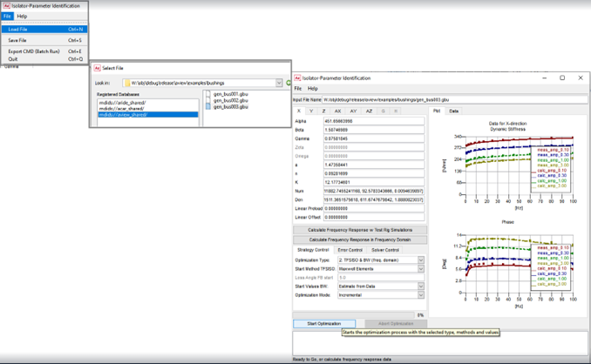
Task: Open the Start Values BW dropdown
Action: click(x=421, y=286)
